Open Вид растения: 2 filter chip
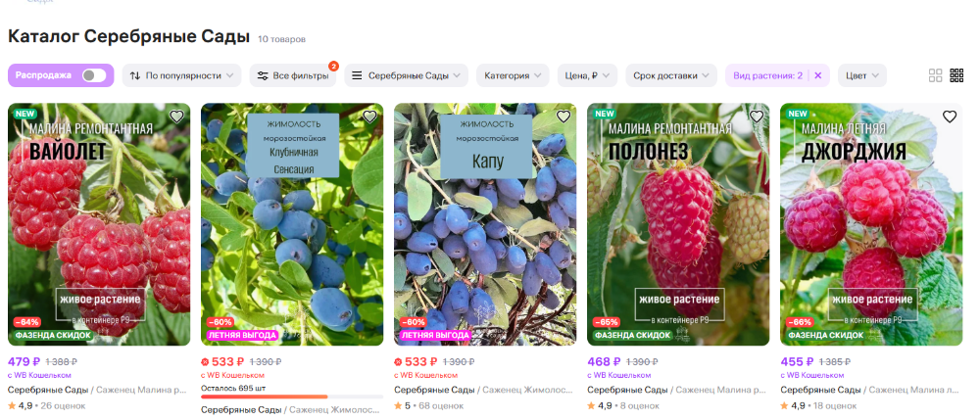Image resolution: width=980 pixels, height=420 pixels. [x=767, y=75]
